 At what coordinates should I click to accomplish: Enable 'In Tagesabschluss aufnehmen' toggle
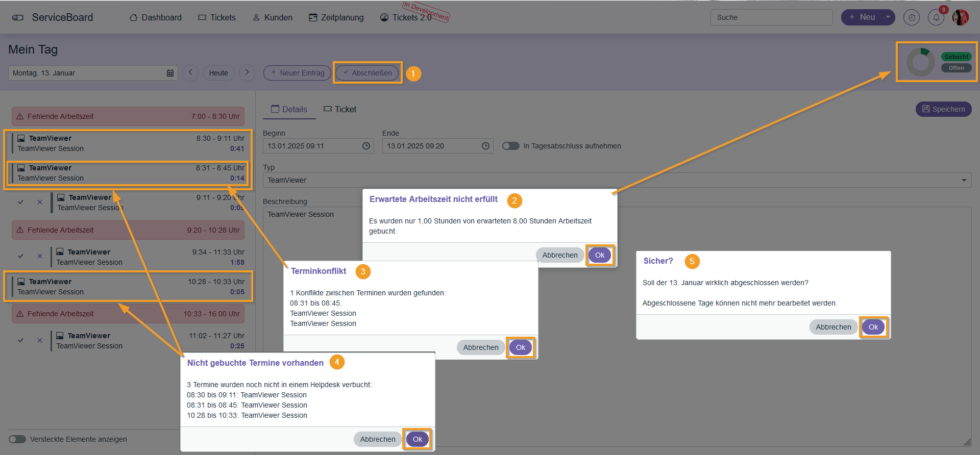[510, 146]
